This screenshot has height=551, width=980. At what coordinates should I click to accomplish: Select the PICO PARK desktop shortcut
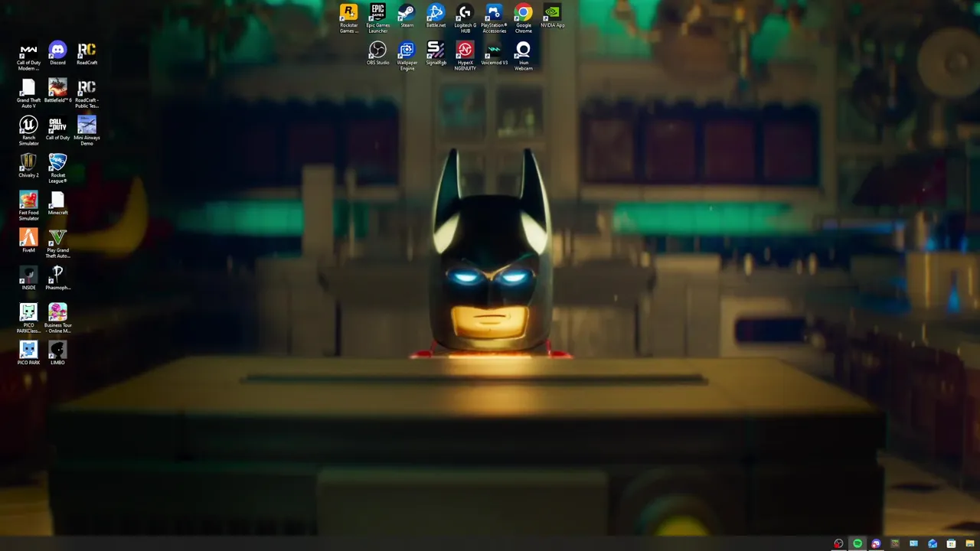(x=28, y=354)
